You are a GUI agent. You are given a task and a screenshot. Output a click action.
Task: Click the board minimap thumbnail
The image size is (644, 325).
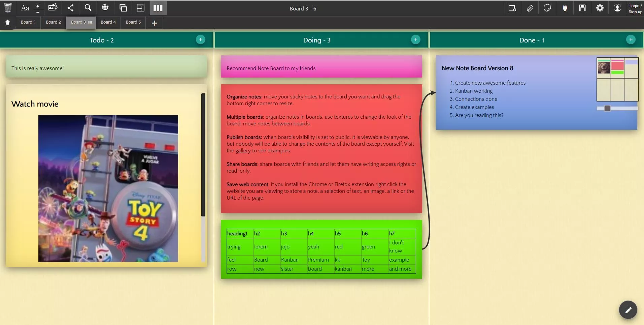click(x=617, y=79)
